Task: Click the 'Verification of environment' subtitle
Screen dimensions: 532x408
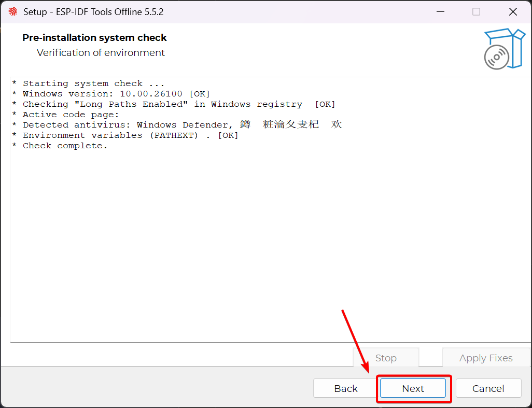Action: (x=101, y=53)
